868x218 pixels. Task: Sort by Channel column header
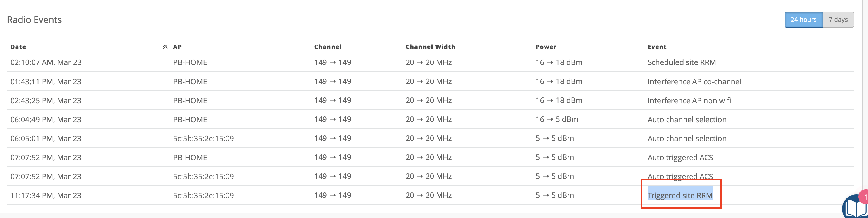click(328, 47)
